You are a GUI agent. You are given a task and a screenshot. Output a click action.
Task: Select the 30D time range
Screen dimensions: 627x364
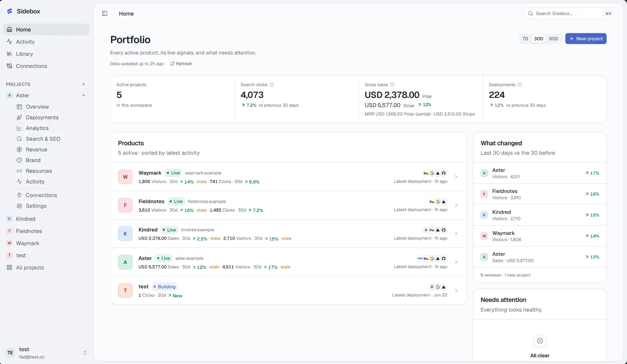[x=539, y=39]
